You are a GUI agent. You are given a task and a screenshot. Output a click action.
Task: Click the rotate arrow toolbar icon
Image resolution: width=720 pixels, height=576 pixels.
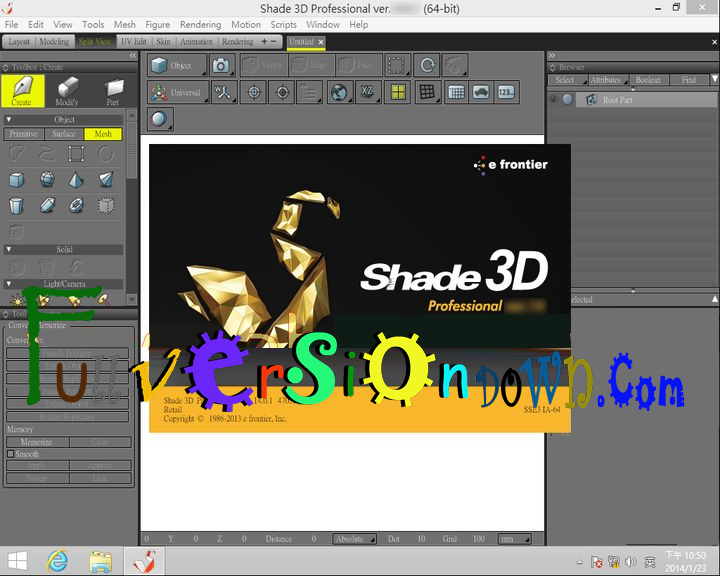click(427, 65)
